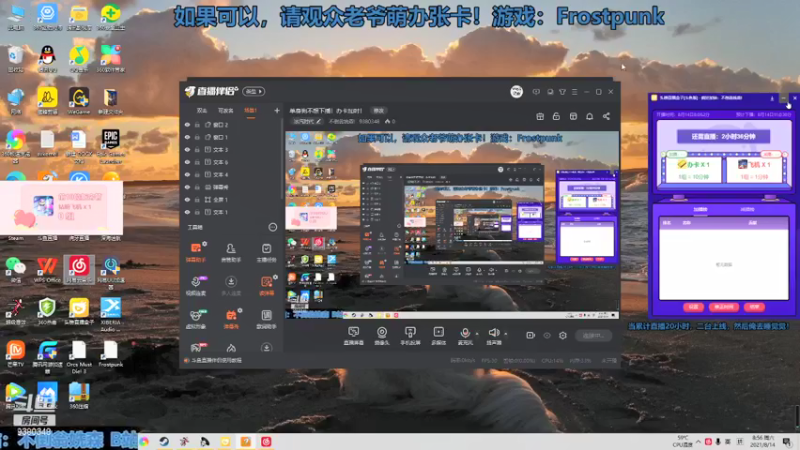
Task: Select the 文本 1 source row
Action: tap(231, 212)
